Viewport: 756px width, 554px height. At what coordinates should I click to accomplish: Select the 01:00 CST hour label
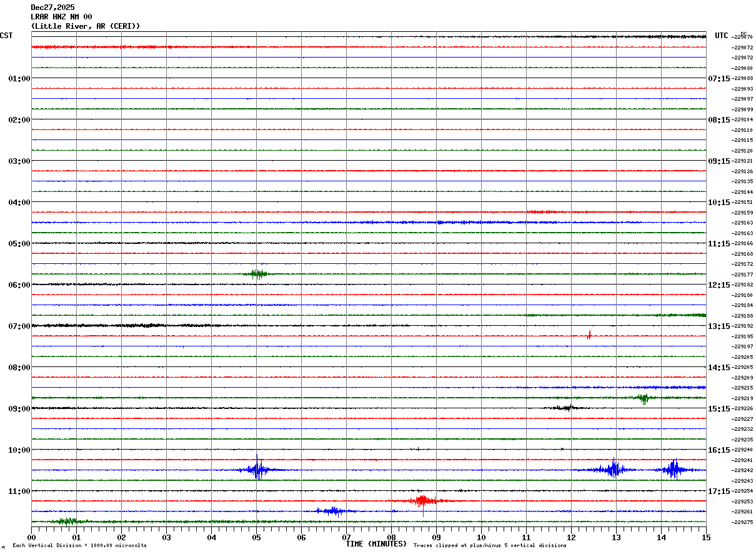(x=19, y=79)
